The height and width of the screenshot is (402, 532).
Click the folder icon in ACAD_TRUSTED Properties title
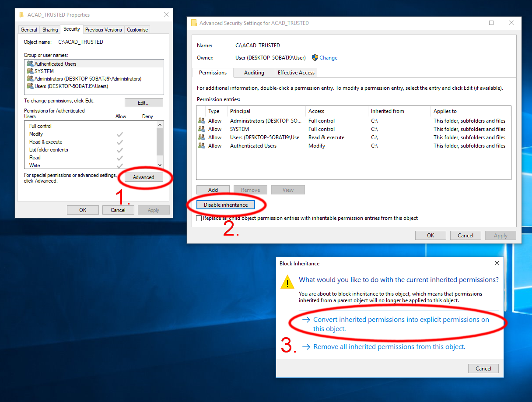(x=21, y=15)
